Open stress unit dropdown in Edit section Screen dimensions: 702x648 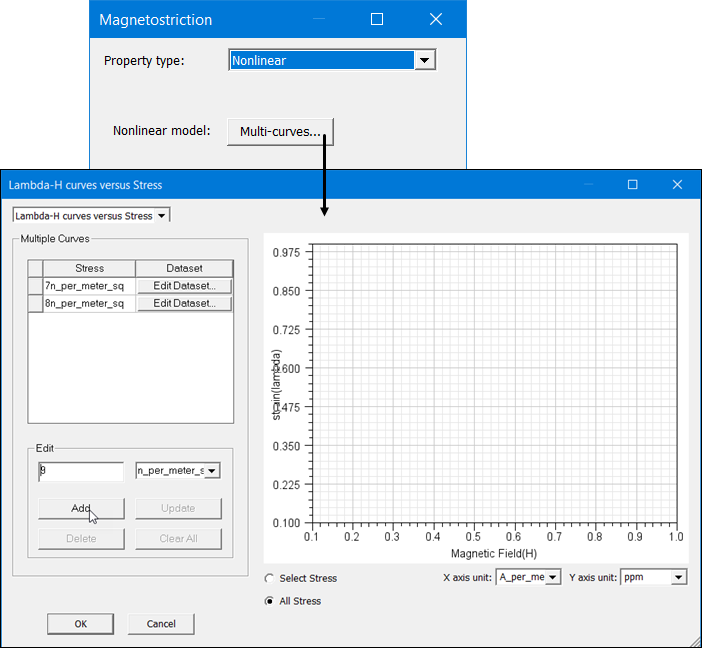[211, 471]
